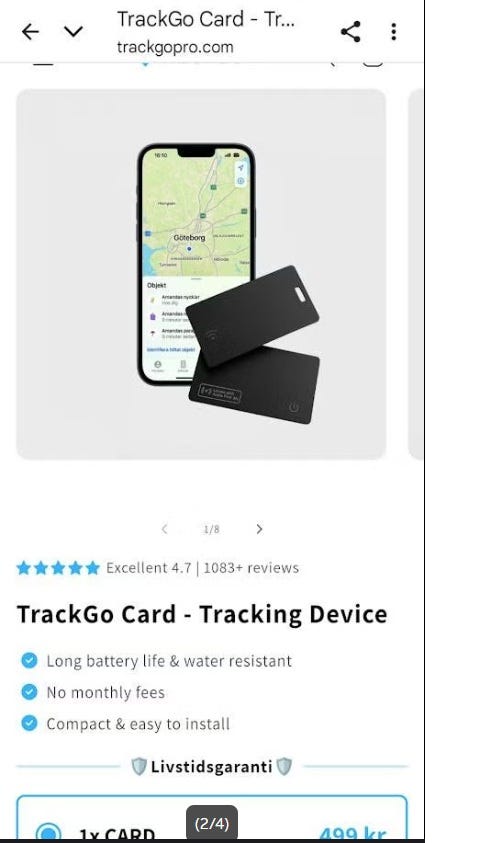Click the 1/8 image counter
Image resolution: width=485 pixels, height=843 pixels.
[211, 530]
